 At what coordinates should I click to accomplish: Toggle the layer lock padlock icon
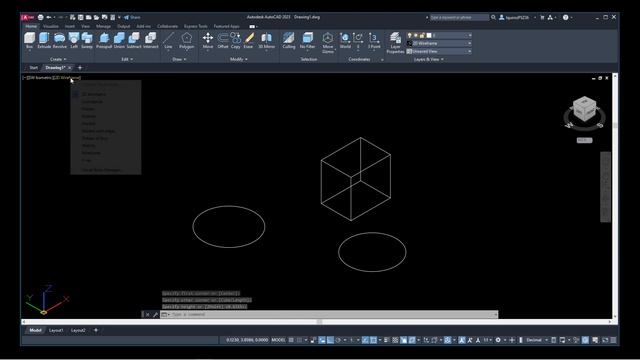[422, 36]
